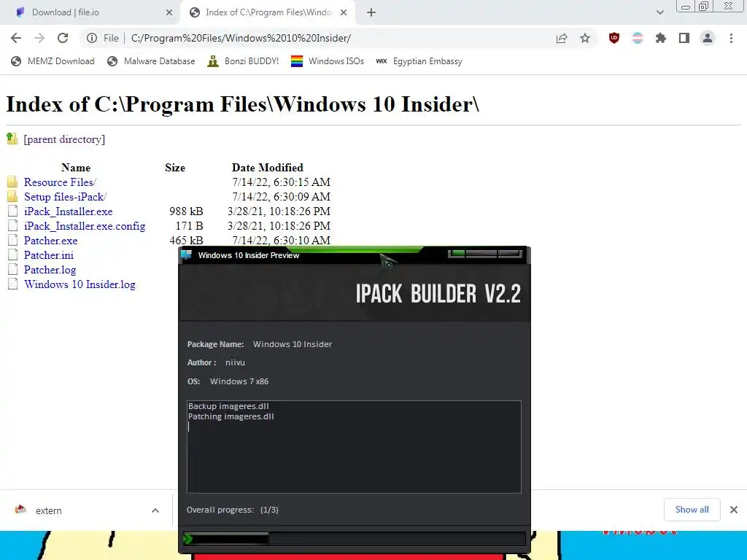
Task: Open the Bonzi BUDDY! bookmark
Action: [x=243, y=61]
